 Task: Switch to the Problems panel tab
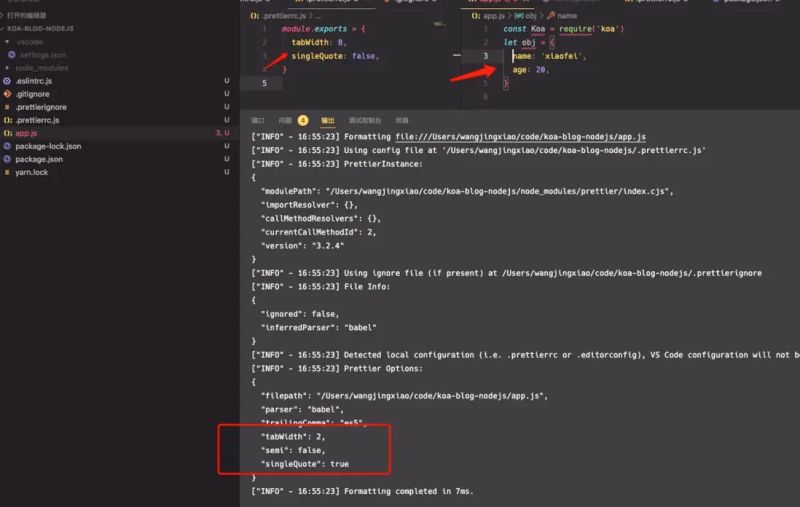285,120
